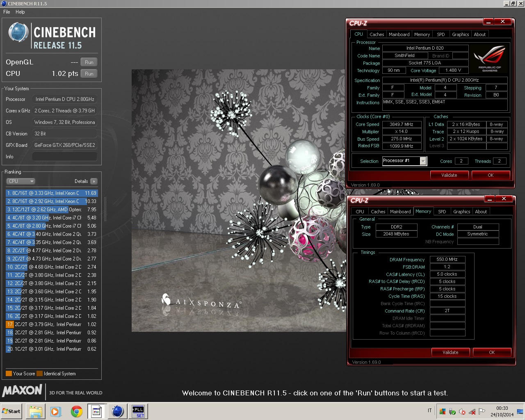Select SPD tab in the CPU-Z timings window

click(442, 212)
